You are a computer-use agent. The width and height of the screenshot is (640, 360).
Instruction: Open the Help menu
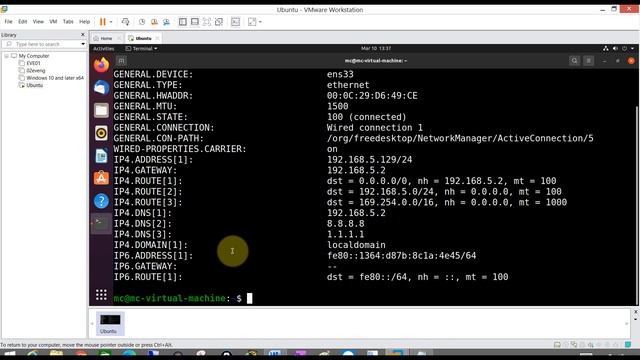click(84, 22)
